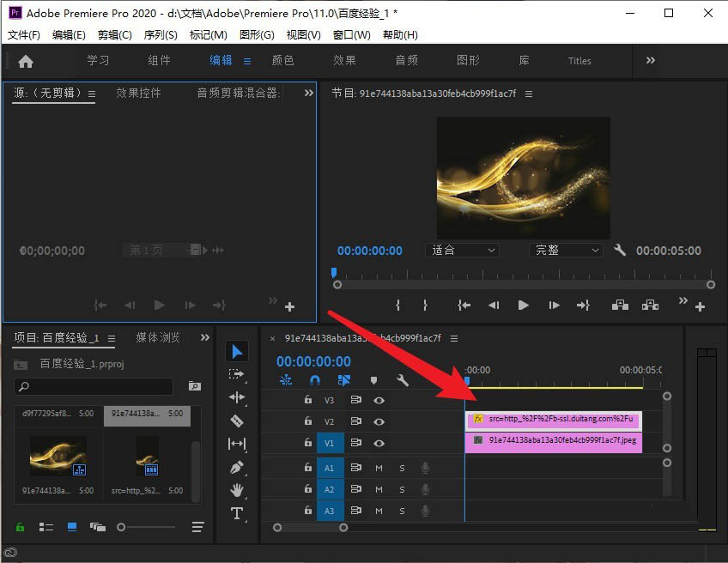
Task: Select the Ripple Edit tool
Action: [237, 397]
